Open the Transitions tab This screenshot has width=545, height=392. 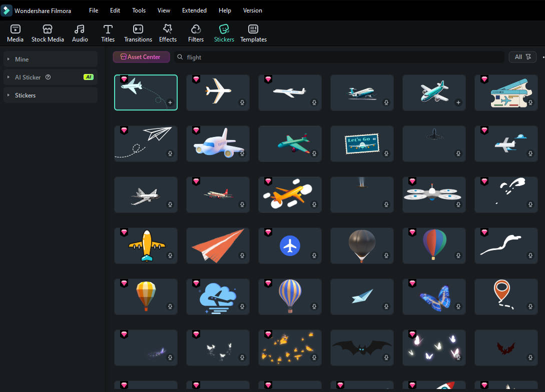[138, 33]
